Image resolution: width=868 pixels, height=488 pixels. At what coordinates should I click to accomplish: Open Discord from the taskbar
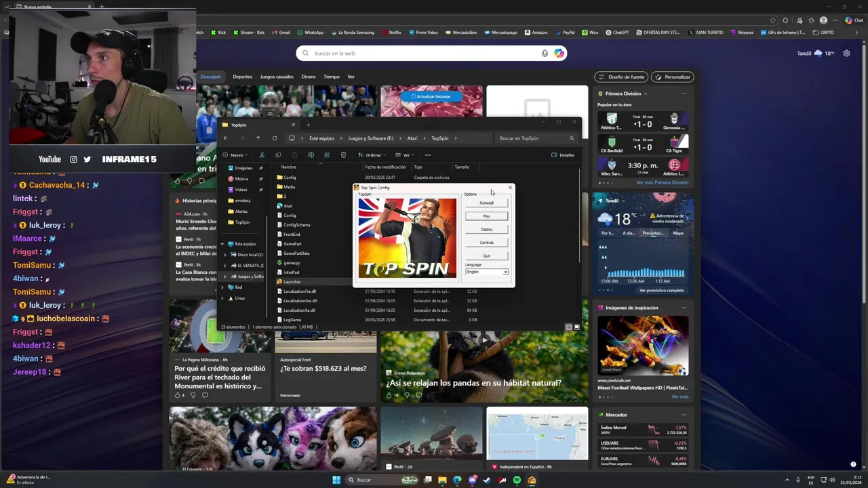pos(472,480)
